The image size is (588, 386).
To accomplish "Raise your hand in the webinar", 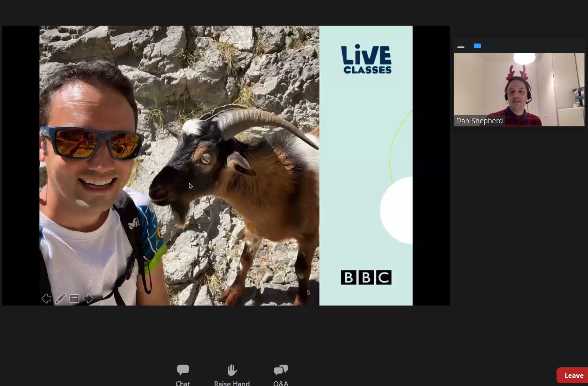I will (x=232, y=375).
